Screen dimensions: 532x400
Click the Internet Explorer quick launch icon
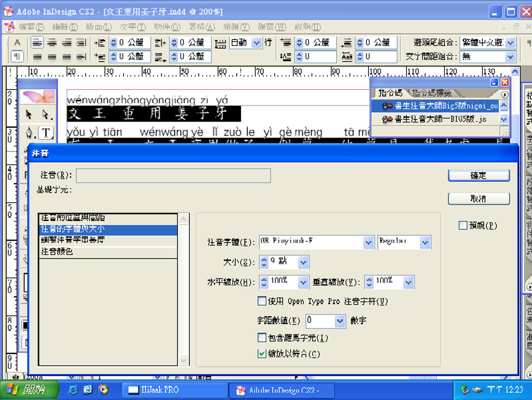coord(73,390)
